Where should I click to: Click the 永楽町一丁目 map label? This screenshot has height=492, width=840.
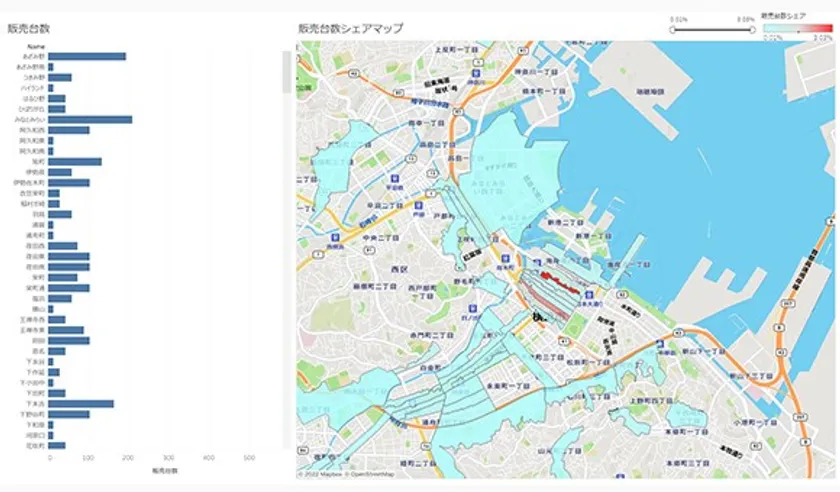point(508,386)
